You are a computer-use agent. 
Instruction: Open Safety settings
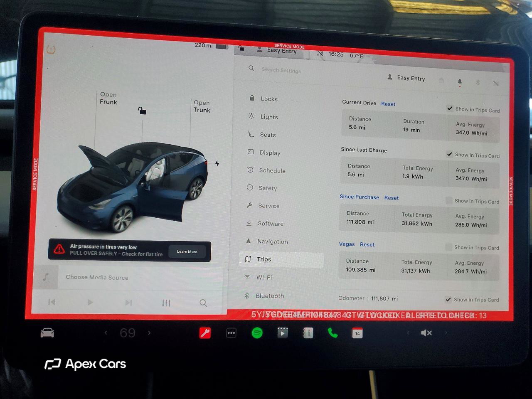click(262, 188)
